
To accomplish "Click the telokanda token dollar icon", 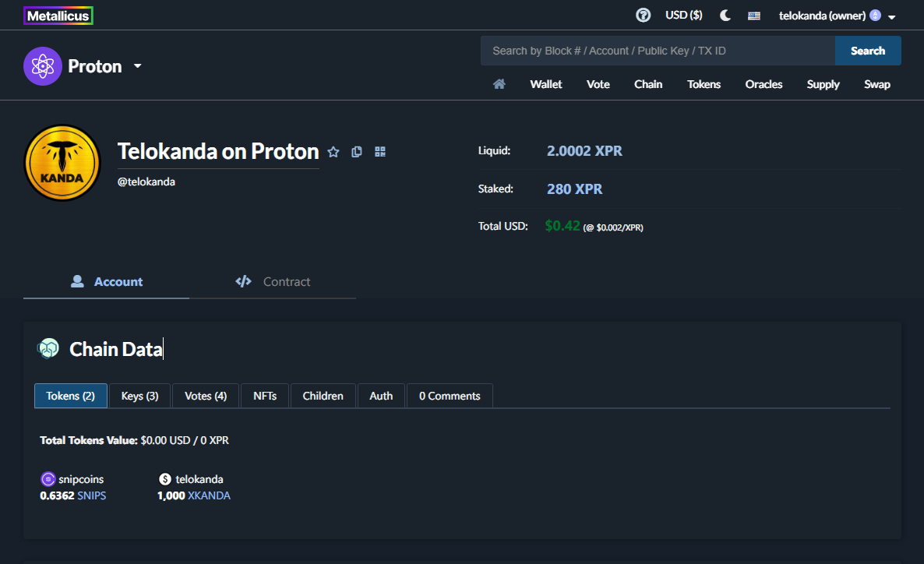I will [165, 479].
